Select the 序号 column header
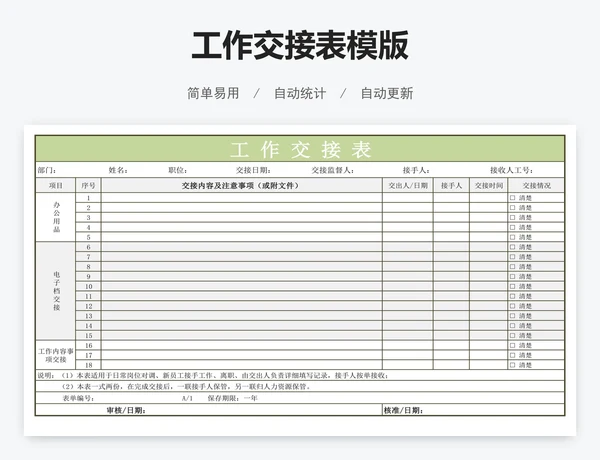The image size is (600, 460). pos(88,186)
